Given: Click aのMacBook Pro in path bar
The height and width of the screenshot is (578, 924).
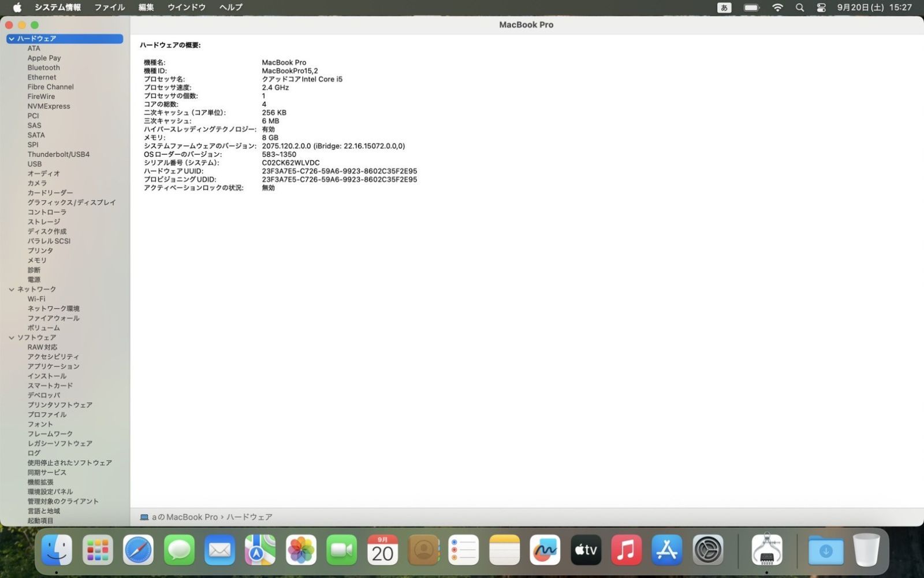Looking at the screenshot, I should (x=184, y=517).
